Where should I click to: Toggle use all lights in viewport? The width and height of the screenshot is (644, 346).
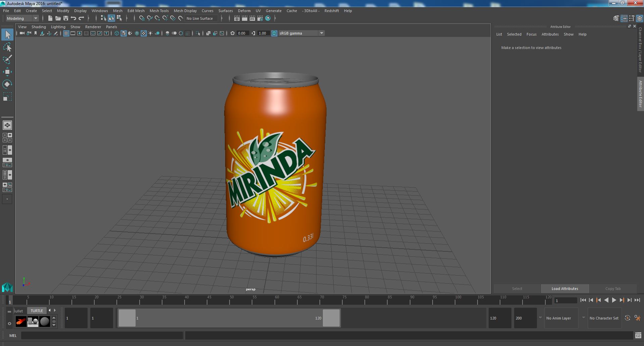click(x=150, y=33)
